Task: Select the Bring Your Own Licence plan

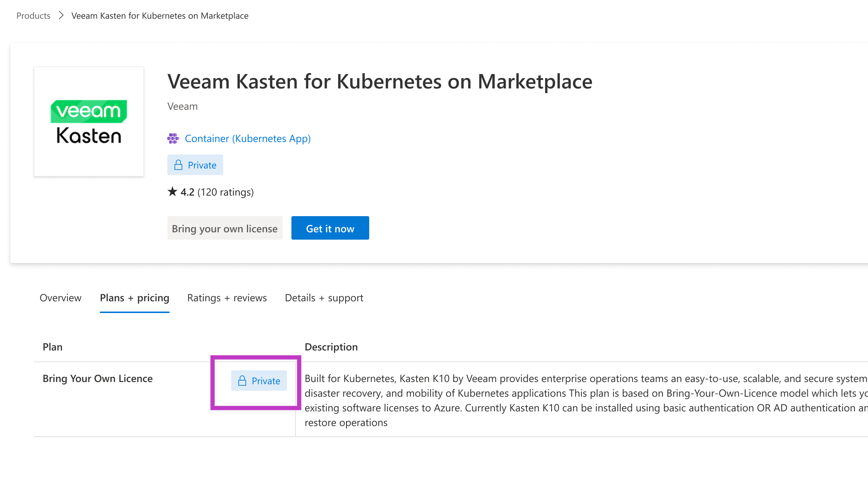Action: (x=98, y=378)
